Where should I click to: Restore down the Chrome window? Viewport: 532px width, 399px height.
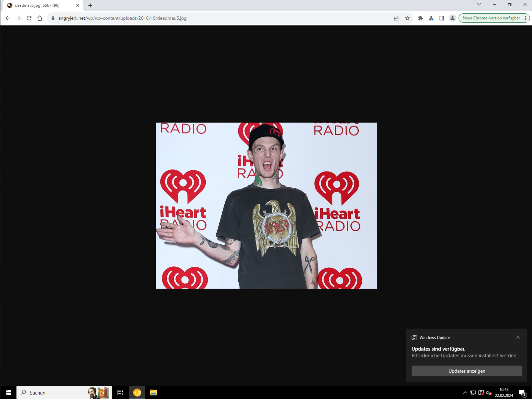510,5
